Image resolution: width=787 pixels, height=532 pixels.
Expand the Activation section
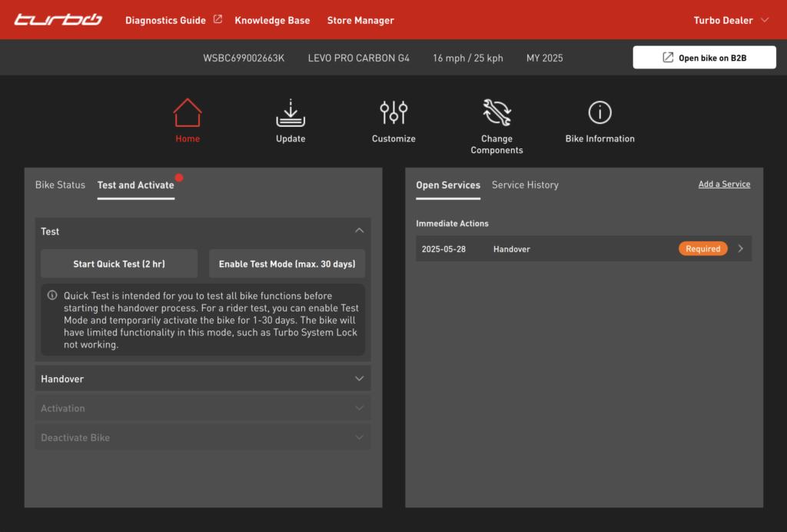(359, 408)
